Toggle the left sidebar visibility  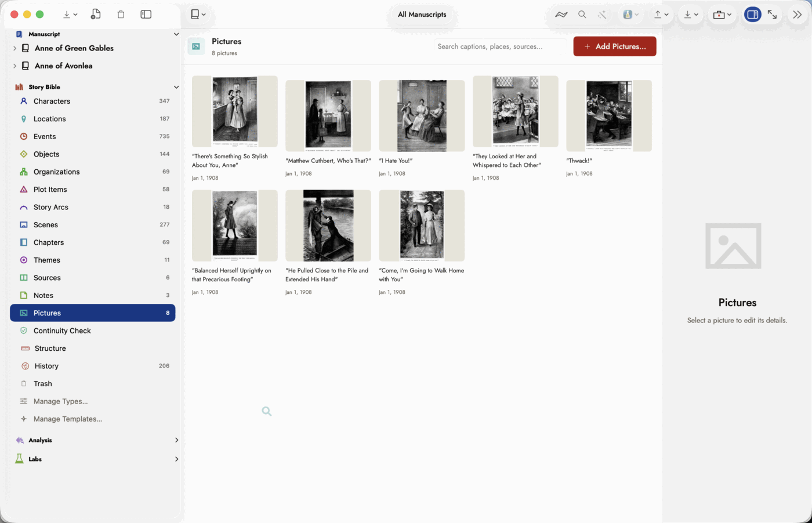[146, 14]
